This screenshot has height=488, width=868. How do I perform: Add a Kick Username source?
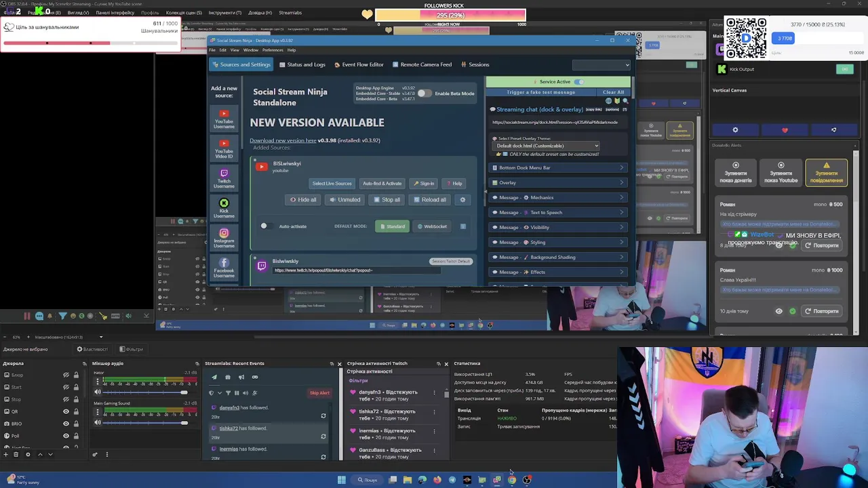pyautogui.click(x=224, y=209)
